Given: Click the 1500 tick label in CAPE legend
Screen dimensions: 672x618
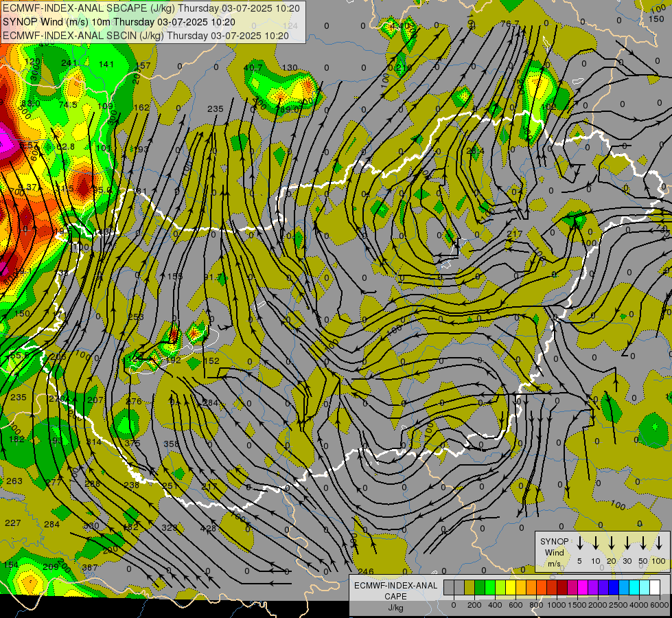Looking at the screenshot, I should click(x=577, y=605).
